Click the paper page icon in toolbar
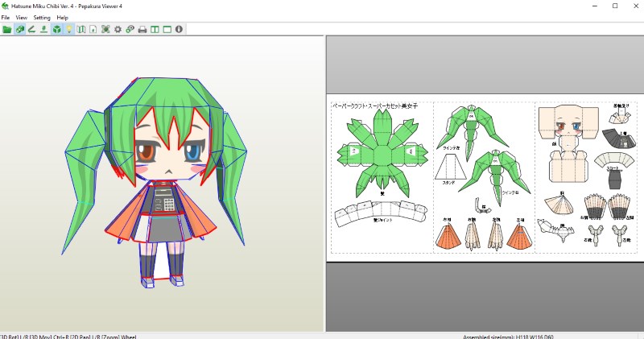The height and width of the screenshot is (339, 644). (93, 29)
